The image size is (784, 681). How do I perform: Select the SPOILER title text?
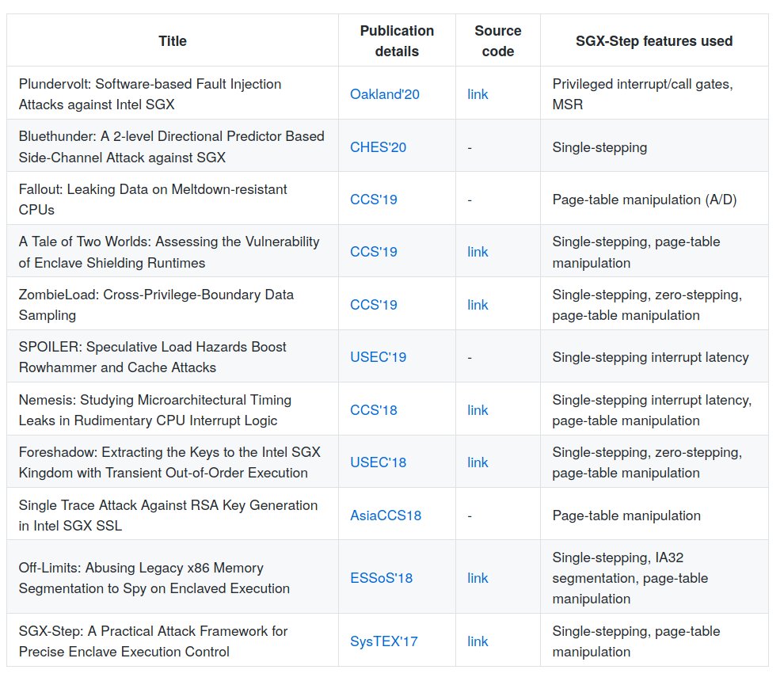click(x=153, y=357)
